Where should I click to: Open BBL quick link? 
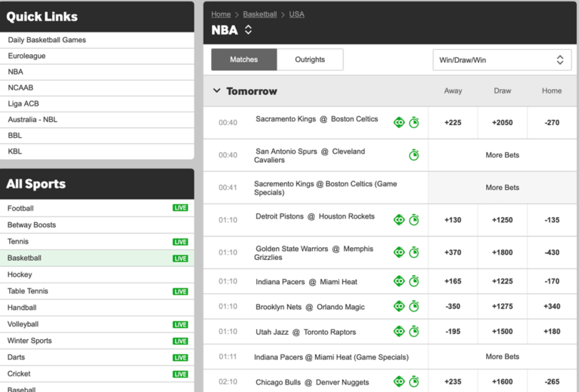click(x=96, y=135)
